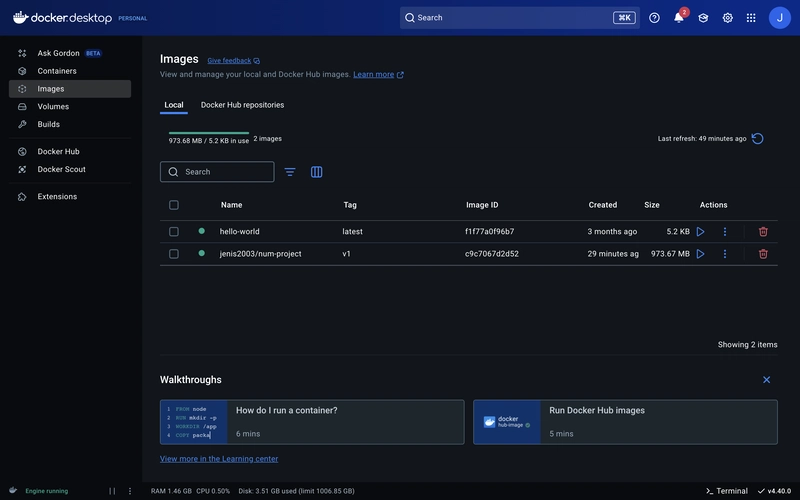Image resolution: width=800 pixels, height=500 pixels.
Task: Click the Image ID column header
Action: tap(482, 205)
